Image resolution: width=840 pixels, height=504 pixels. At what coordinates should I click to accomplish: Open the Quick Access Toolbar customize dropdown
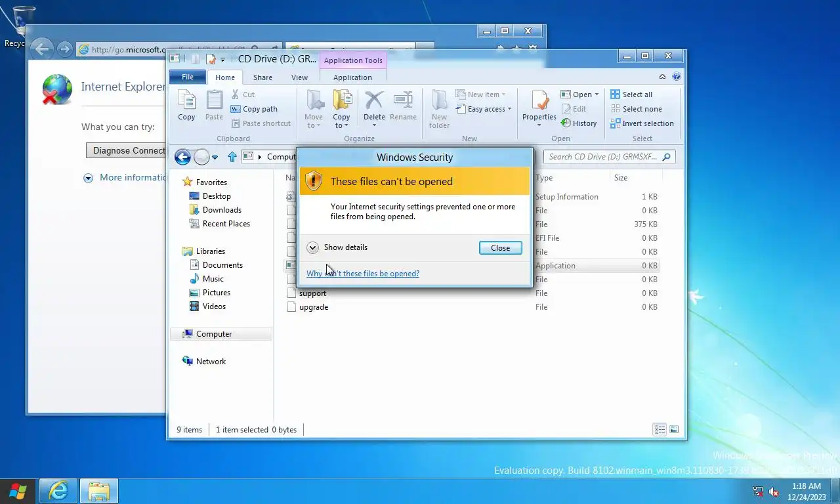(222, 59)
